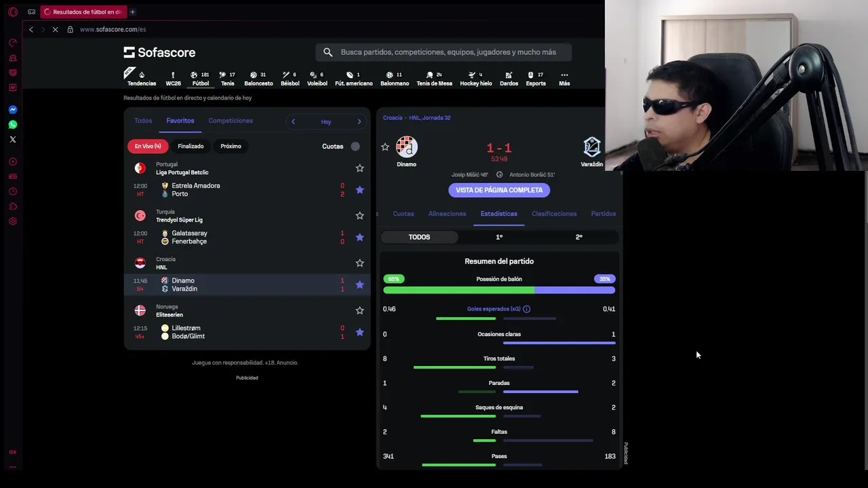Open browser Settings gear in the sidebar
The height and width of the screenshot is (488, 868).
coord(13,222)
